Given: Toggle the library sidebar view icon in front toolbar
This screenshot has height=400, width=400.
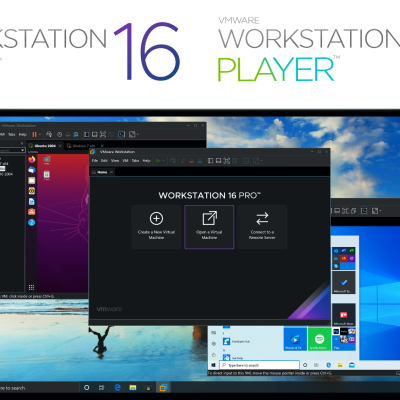Looking at the screenshot, I should click(210, 161).
